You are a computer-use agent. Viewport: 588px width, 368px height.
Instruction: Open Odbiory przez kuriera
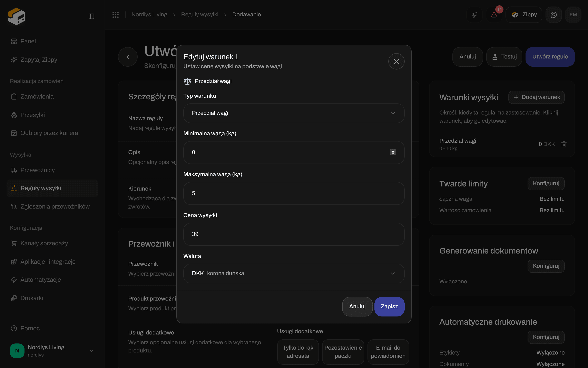(x=52, y=133)
